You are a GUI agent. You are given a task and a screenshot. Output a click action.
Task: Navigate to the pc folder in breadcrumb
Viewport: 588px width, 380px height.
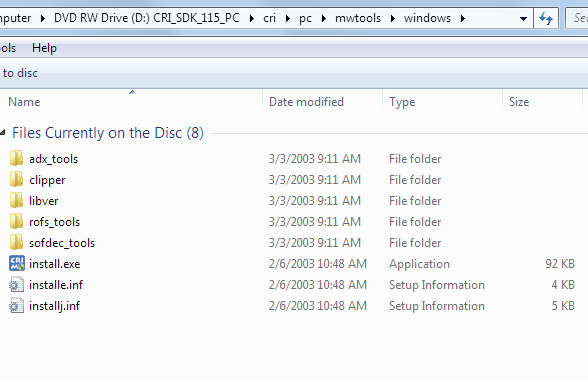305,18
